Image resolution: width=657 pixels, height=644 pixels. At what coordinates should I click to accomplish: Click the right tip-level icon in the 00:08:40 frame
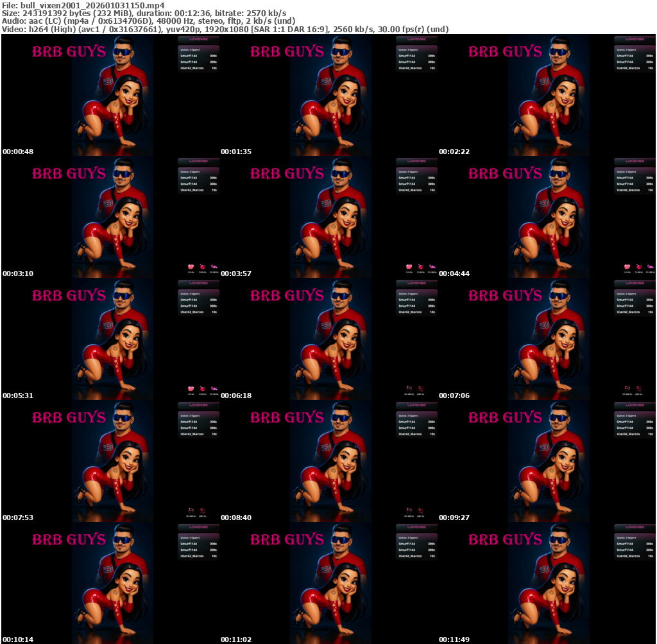pyautogui.click(x=420, y=510)
